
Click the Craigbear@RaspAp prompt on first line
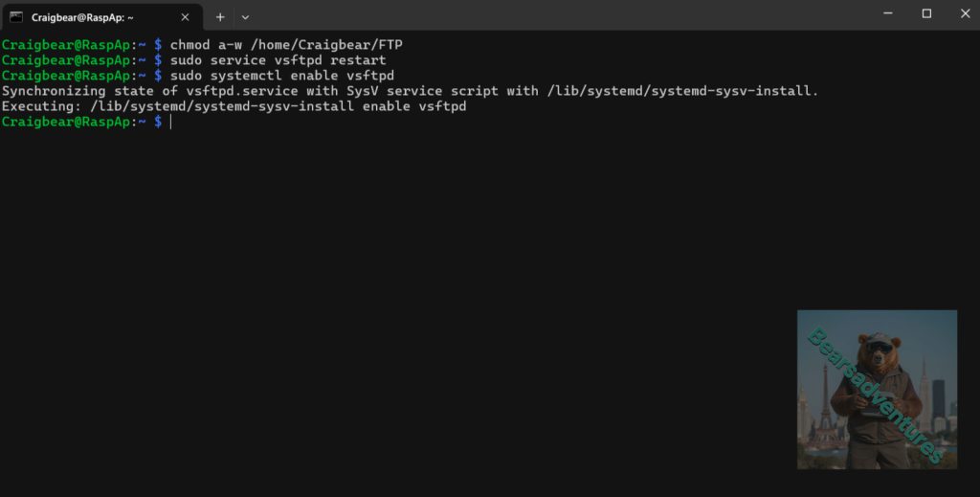pyautogui.click(x=65, y=45)
